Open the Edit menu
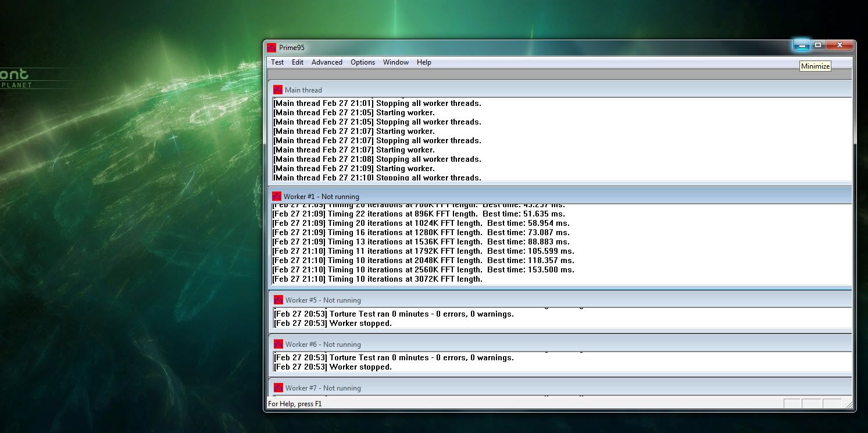868x433 pixels. click(298, 62)
